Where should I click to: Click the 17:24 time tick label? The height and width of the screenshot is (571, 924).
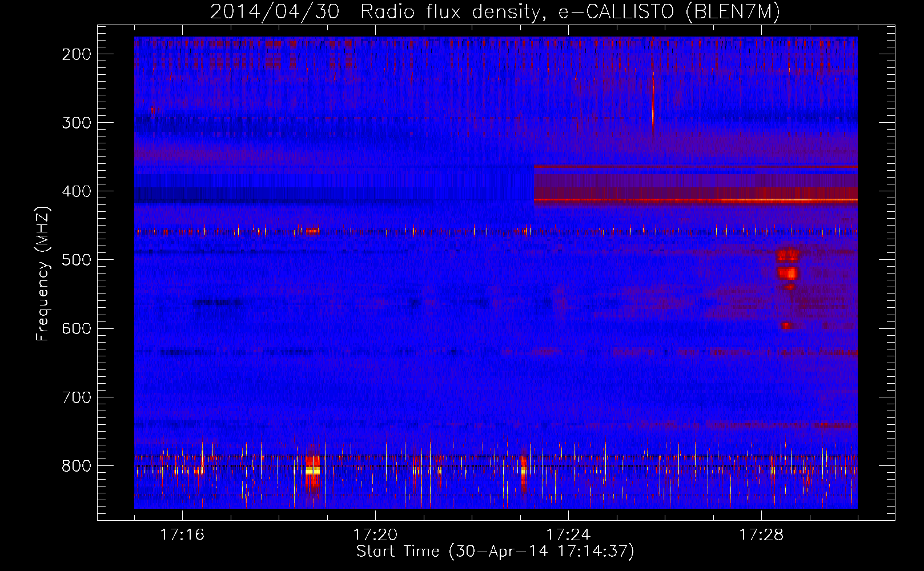[568, 535]
